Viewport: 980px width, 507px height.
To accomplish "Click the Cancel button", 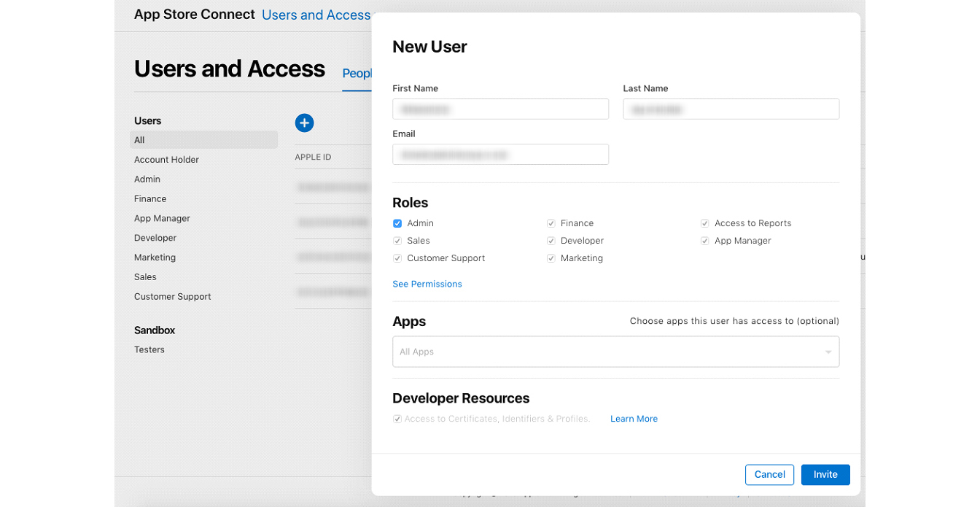I will click(x=769, y=475).
